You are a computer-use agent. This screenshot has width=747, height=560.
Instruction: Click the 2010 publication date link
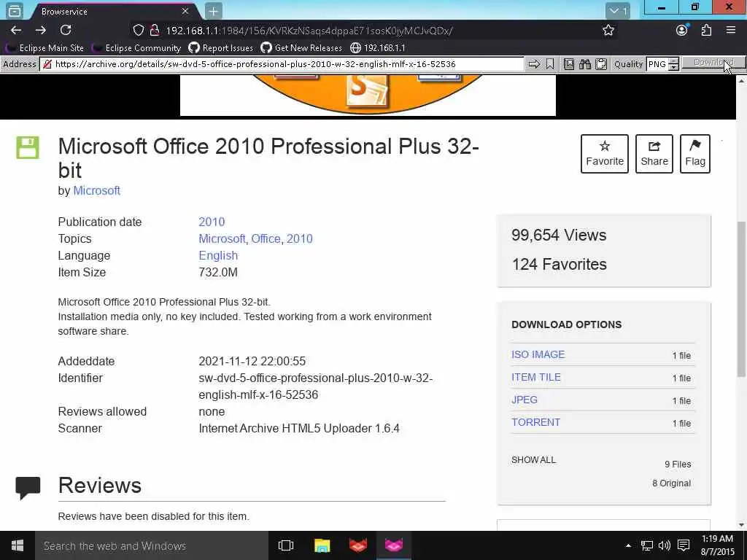click(212, 222)
